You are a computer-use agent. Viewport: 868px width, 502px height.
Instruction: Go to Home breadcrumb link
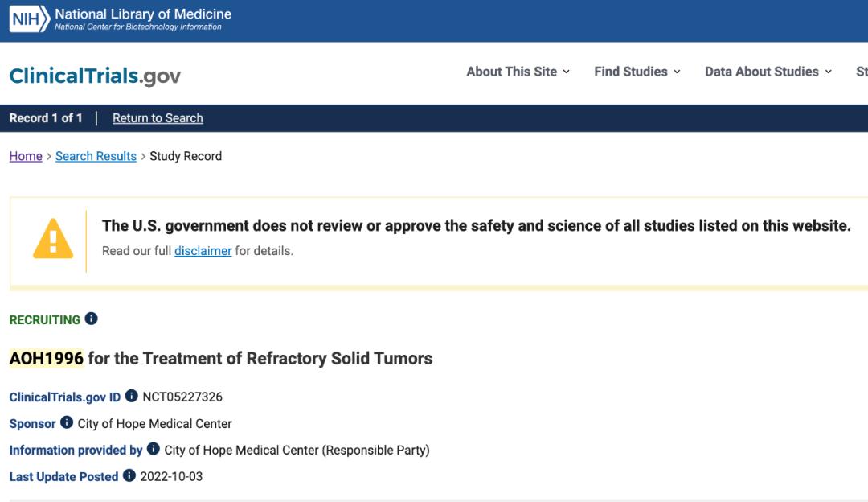click(x=26, y=156)
